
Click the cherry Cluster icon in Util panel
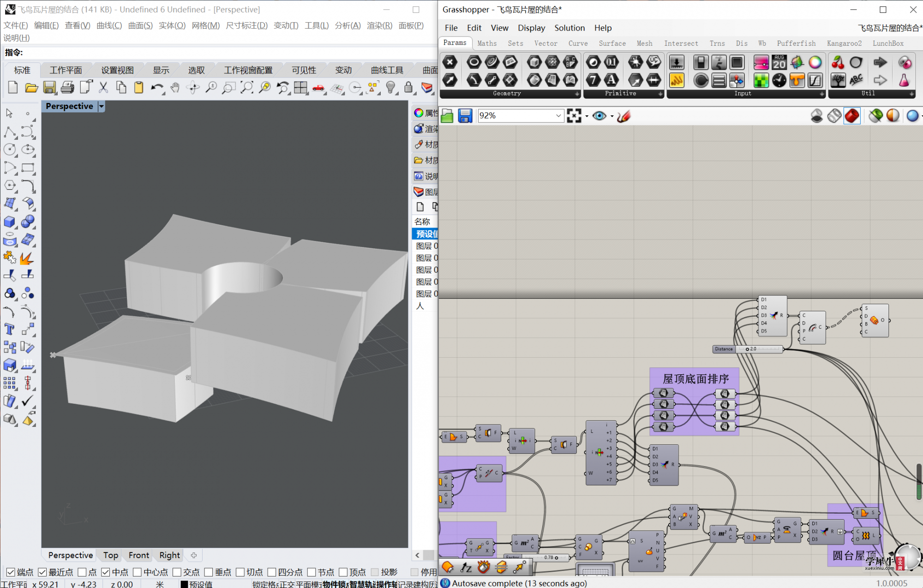tap(838, 62)
